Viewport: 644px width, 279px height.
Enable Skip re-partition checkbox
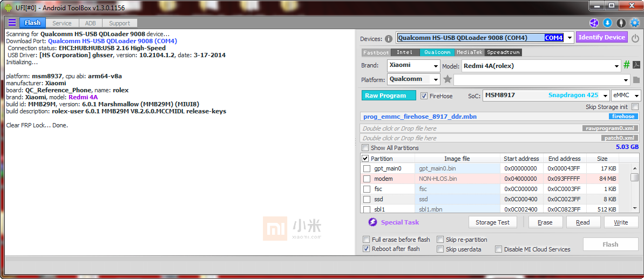440,240
